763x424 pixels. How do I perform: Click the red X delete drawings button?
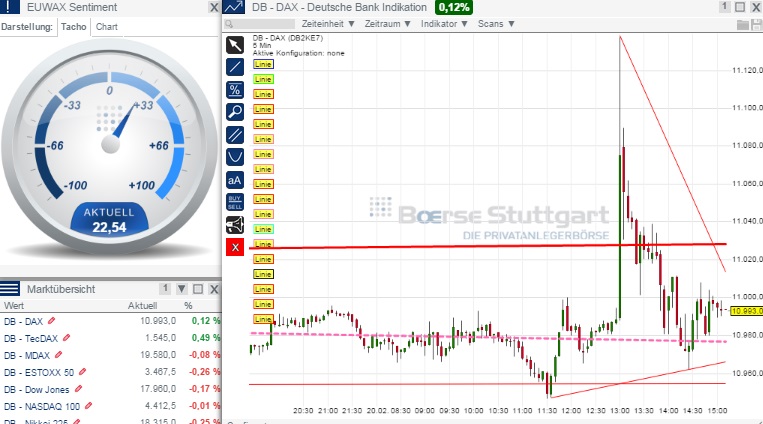(x=235, y=247)
